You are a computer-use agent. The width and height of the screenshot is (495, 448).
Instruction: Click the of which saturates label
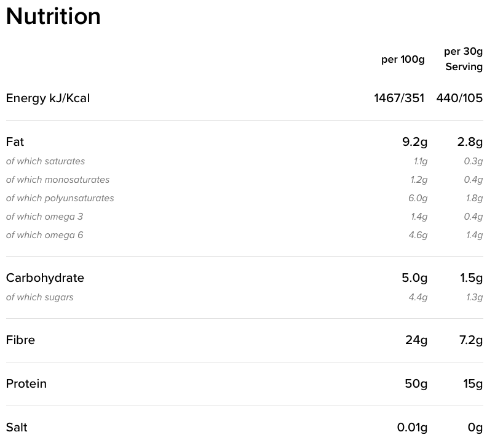tap(46, 161)
